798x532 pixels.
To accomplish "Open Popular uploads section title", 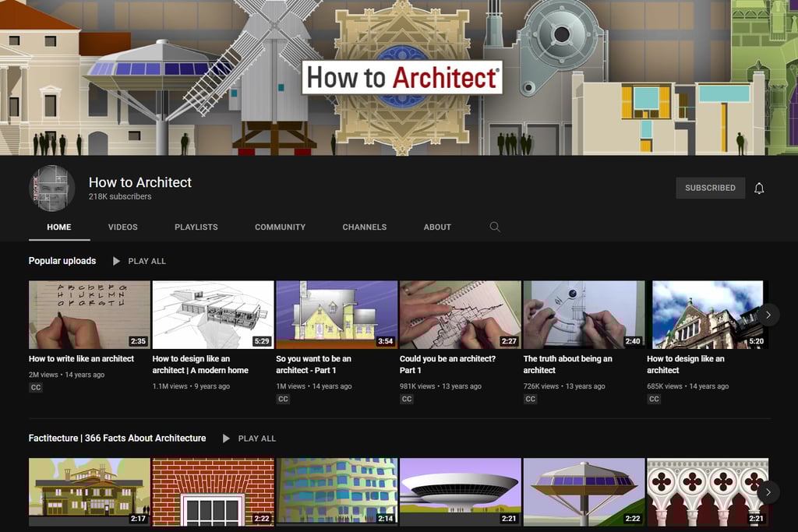I will [62, 261].
